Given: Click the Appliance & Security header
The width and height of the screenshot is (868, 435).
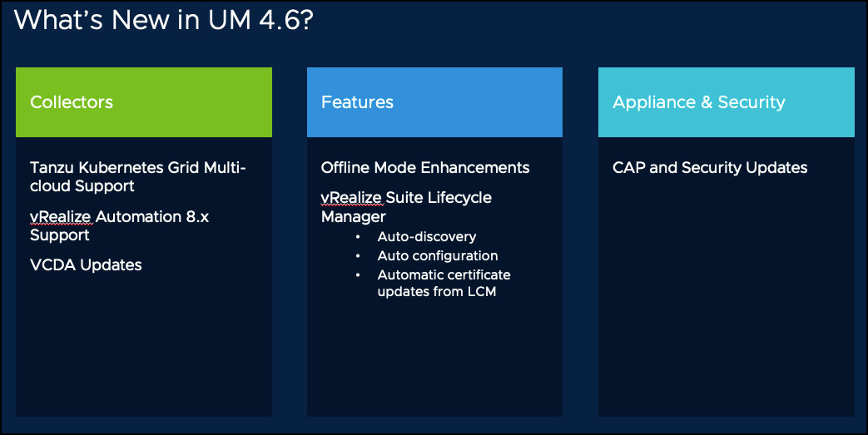Looking at the screenshot, I should click(727, 102).
